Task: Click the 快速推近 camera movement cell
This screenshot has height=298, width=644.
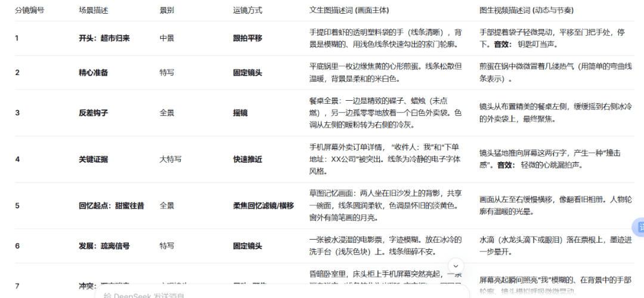Action: pos(247,159)
